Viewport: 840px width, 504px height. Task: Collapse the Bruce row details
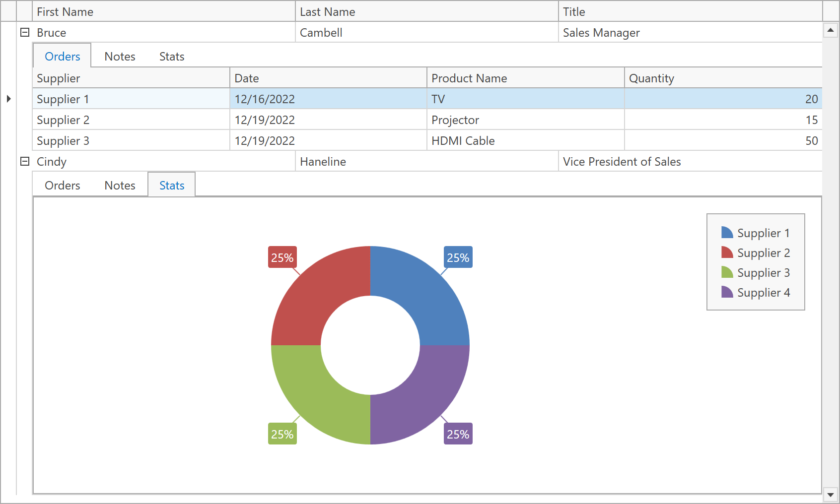(25, 32)
